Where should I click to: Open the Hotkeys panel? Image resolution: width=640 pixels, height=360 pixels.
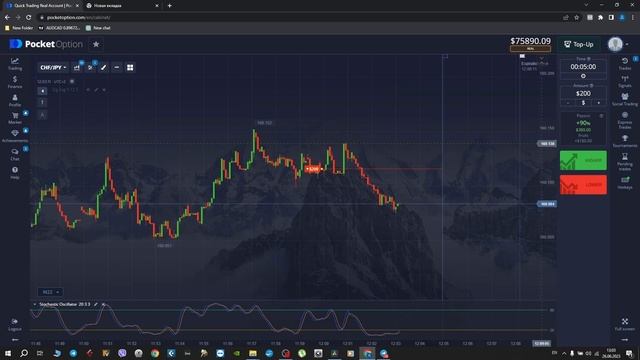pyautogui.click(x=624, y=182)
